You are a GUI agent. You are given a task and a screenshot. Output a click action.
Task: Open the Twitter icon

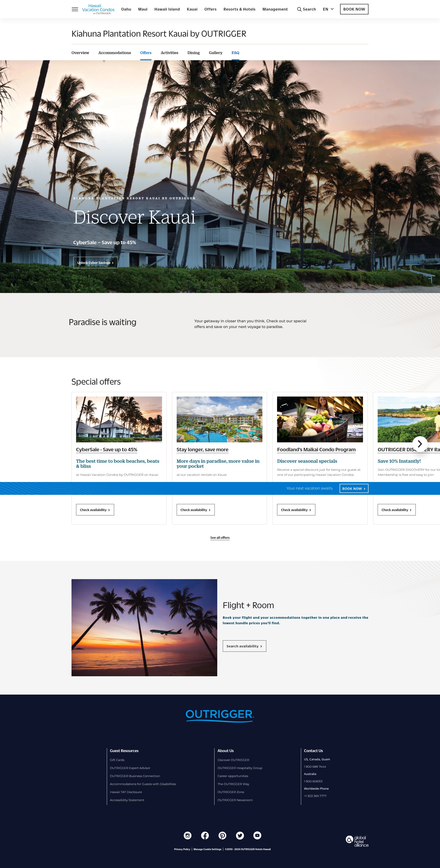click(240, 835)
